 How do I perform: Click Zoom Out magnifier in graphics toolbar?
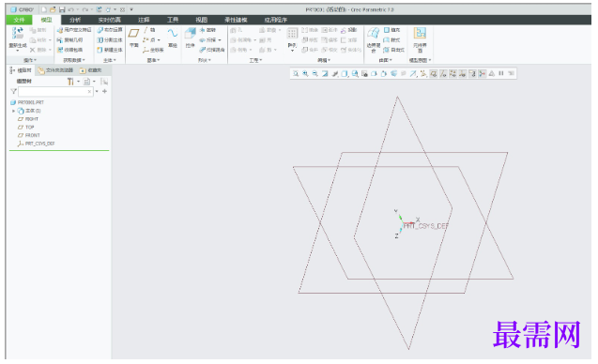pos(315,73)
